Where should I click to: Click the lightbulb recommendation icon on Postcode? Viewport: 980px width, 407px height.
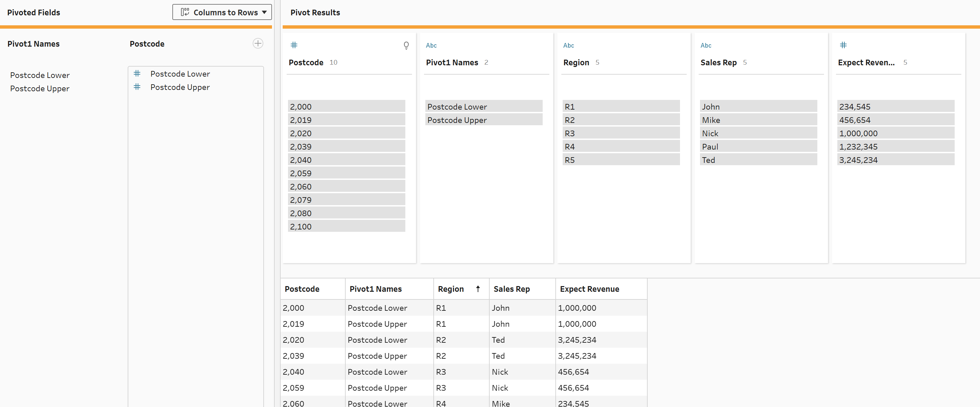point(406,46)
